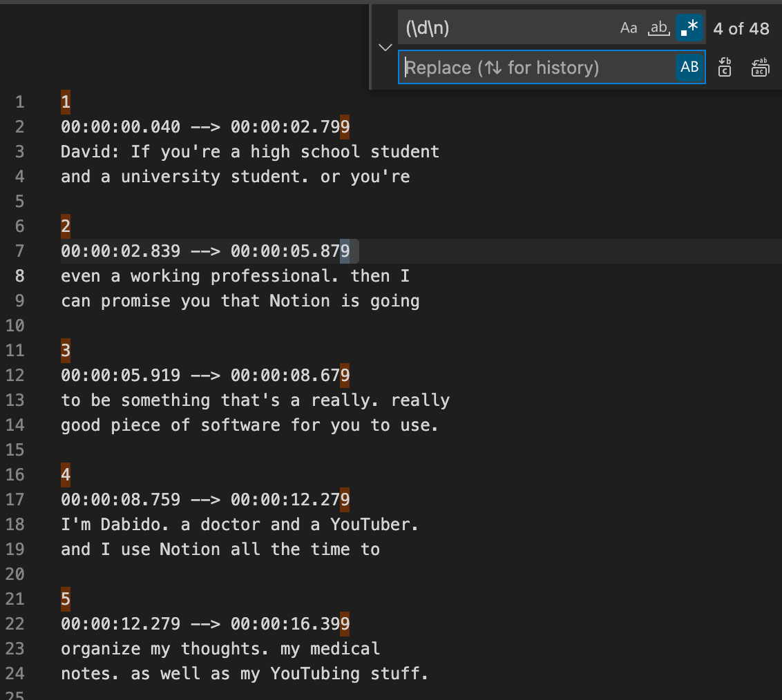Image resolution: width=782 pixels, height=700 pixels.
Task: Disable Use Regular Expression toggle
Action: [x=689, y=28]
